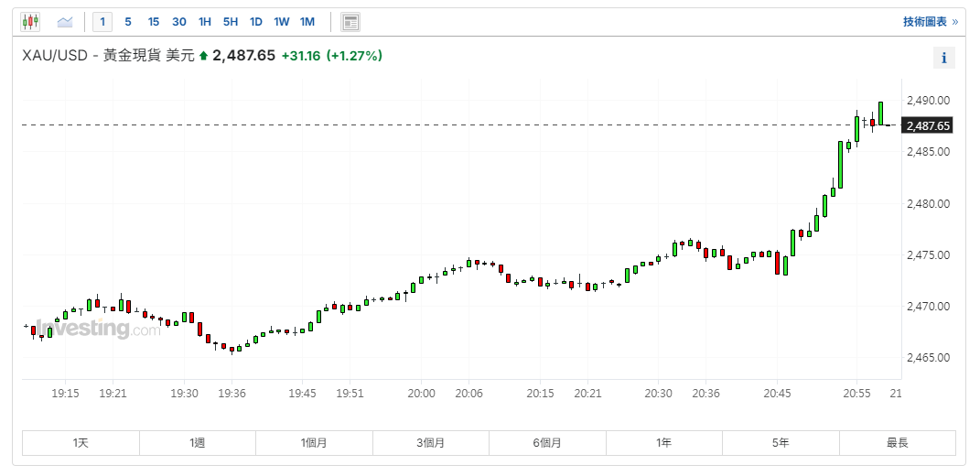Choose the 5H interval
This screenshot has height=476, width=980.
tap(231, 22)
